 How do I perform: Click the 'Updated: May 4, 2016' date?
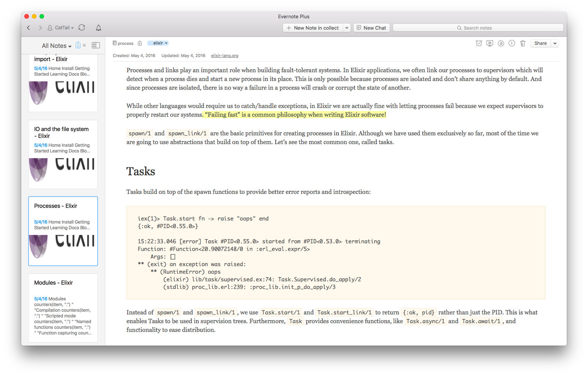[183, 56]
